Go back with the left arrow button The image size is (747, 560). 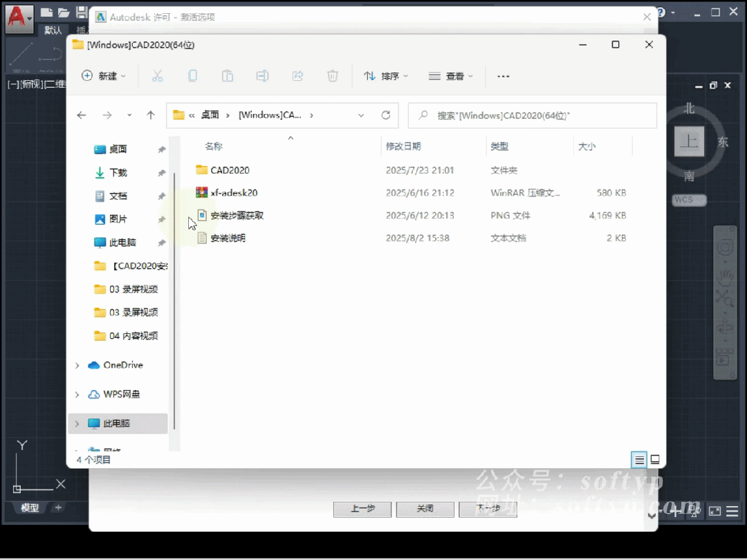coord(82,115)
